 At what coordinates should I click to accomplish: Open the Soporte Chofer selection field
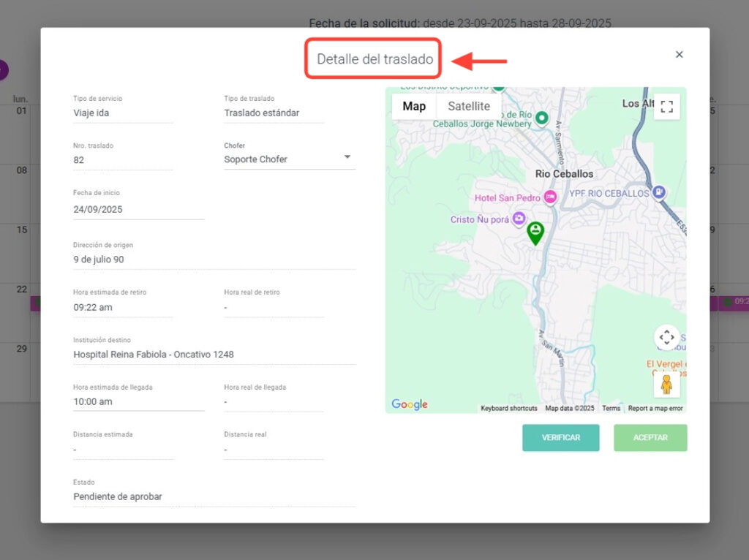(x=282, y=159)
